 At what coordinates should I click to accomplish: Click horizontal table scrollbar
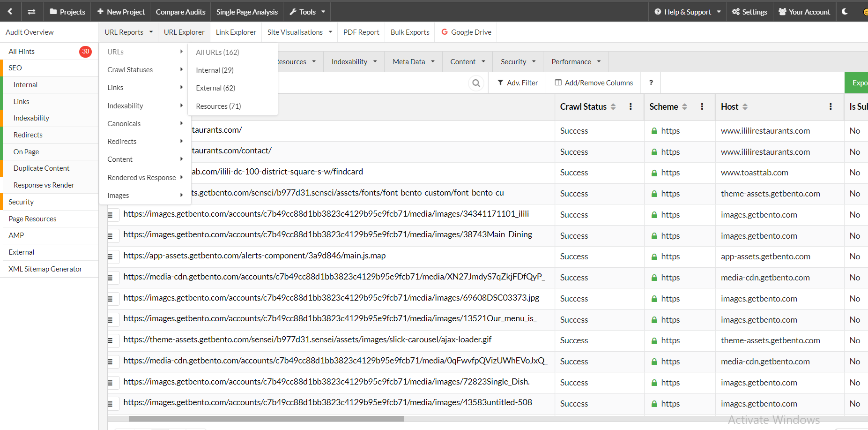266,419
